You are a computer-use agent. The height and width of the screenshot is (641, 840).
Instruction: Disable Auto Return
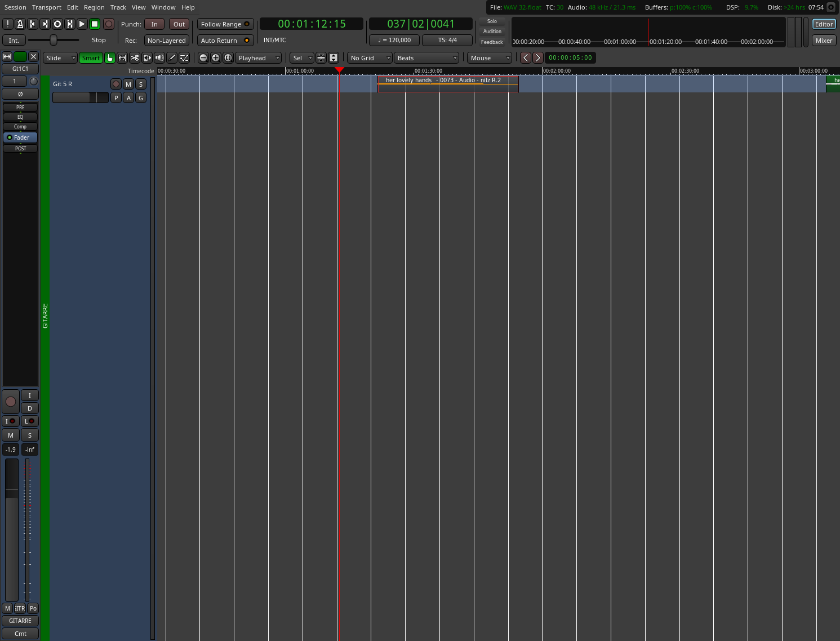pyautogui.click(x=225, y=41)
